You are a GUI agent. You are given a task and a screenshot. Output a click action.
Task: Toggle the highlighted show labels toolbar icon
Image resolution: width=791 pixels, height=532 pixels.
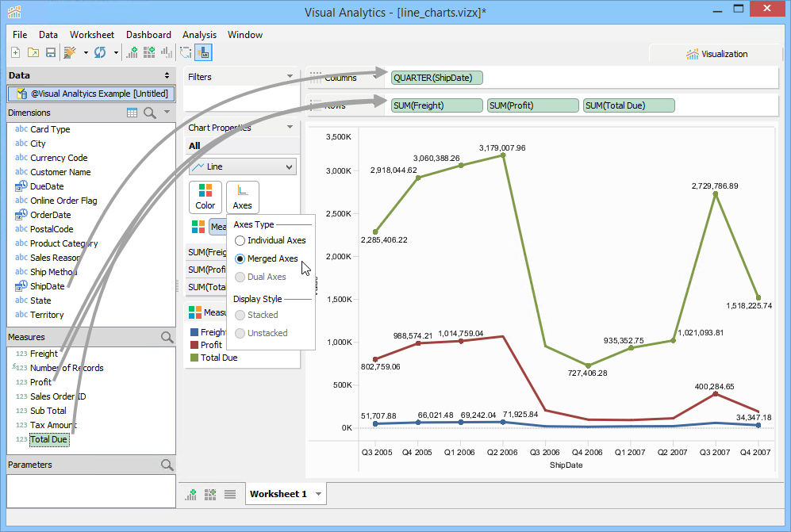[203, 52]
